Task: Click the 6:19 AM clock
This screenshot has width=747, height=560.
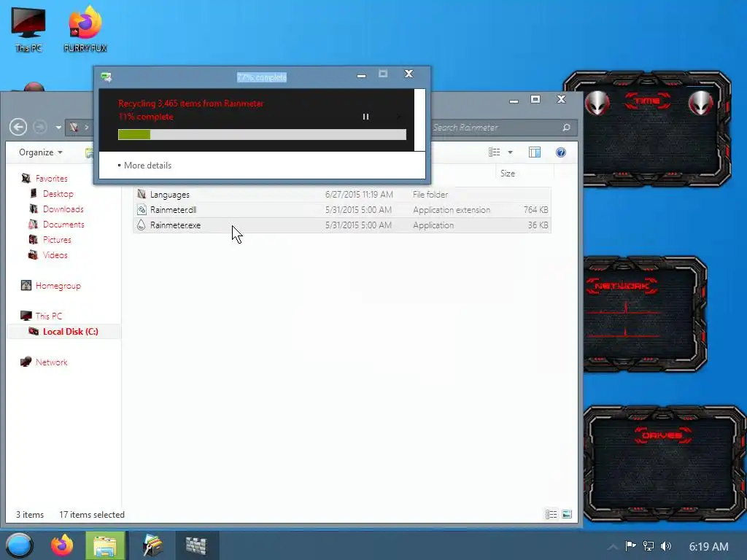Action: [708, 547]
